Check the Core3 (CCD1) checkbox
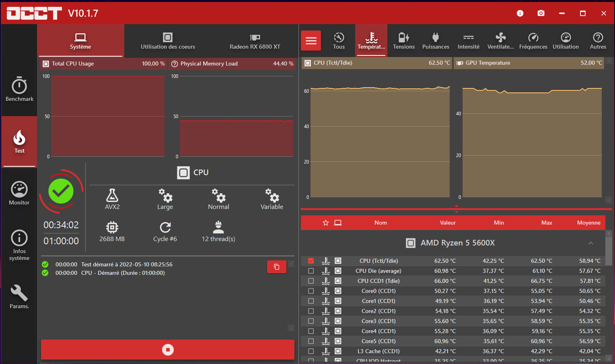The image size is (615, 364). click(x=311, y=321)
